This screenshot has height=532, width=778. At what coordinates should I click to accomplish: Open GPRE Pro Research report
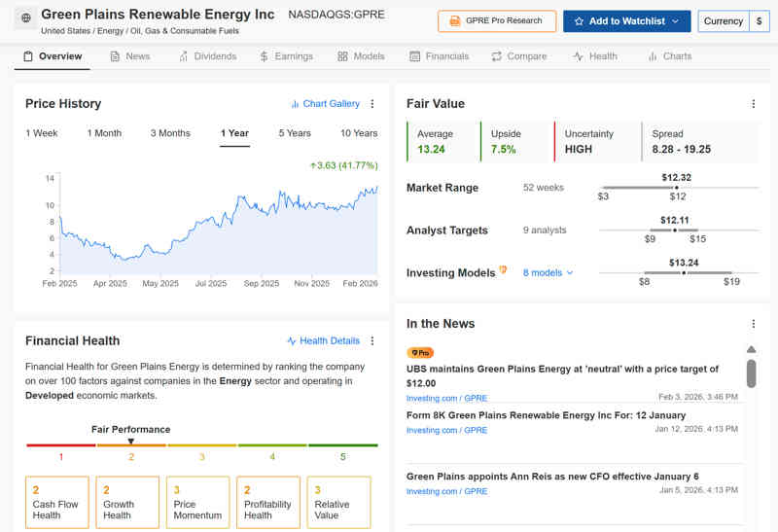tap(497, 21)
